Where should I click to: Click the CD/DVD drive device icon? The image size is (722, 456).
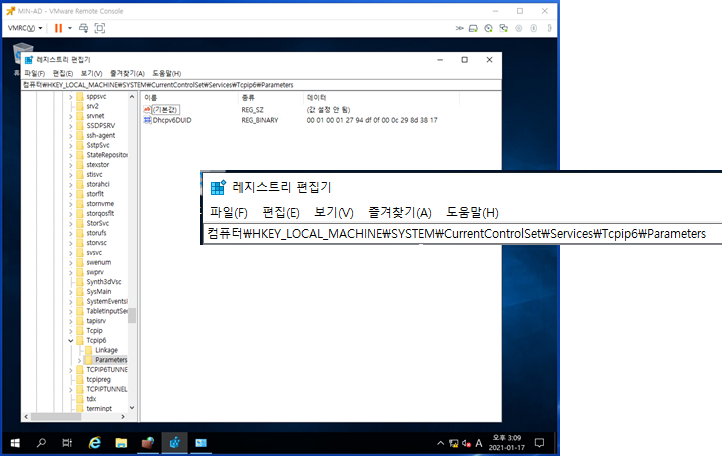tap(489, 28)
